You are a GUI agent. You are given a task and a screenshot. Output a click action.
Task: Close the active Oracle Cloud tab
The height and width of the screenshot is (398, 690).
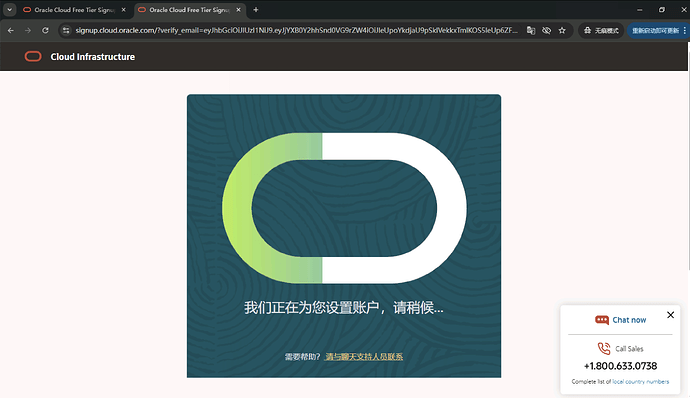pos(239,10)
